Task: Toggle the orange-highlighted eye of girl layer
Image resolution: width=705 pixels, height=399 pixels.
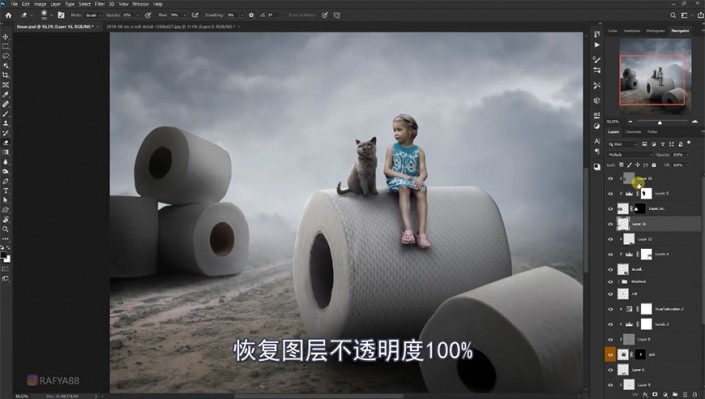Action: pyautogui.click(x=610, y=354)
